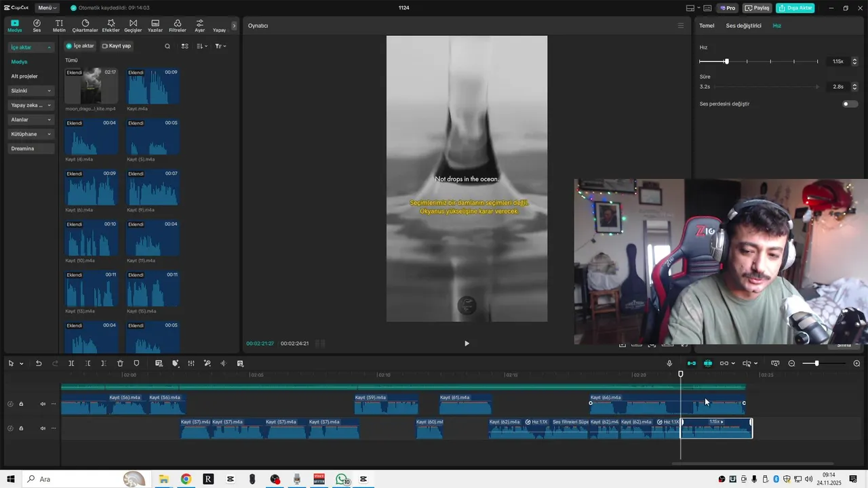Click the Kayıt yap record button
Image resolution: width=868 pixels, height=488 pixels.
[x=117, y=46]
